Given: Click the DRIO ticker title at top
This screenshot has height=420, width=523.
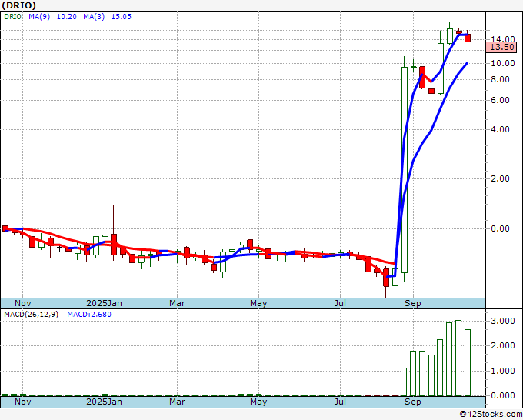Looking at the screenshot, I should pos(19,5).
